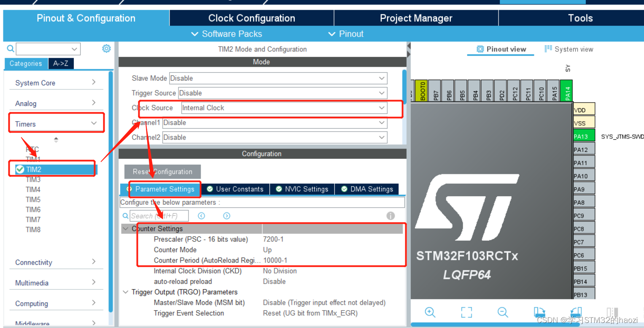Expand the System Core category
This screenshot has height=328, width=644.
pyautogui.click(x=56, y=83)
